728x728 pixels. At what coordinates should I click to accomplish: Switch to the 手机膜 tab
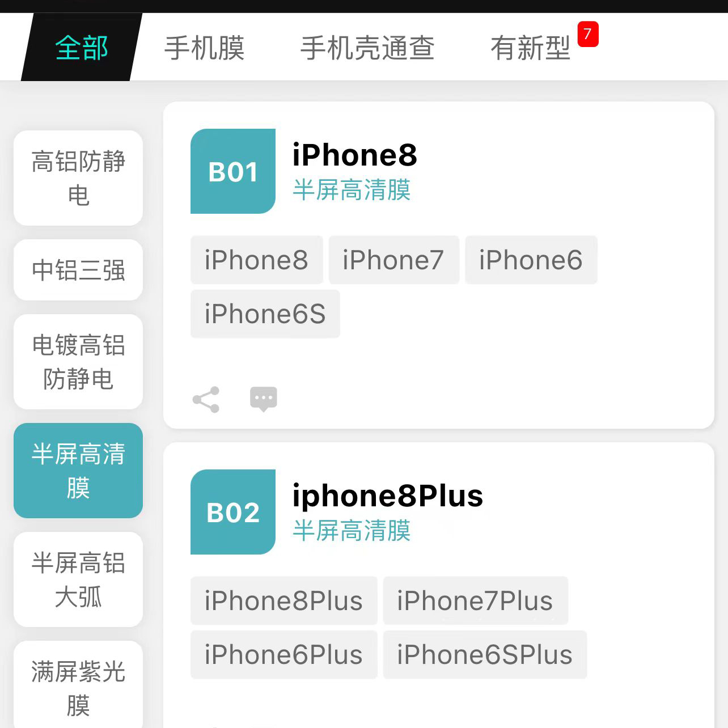point(205,48)
